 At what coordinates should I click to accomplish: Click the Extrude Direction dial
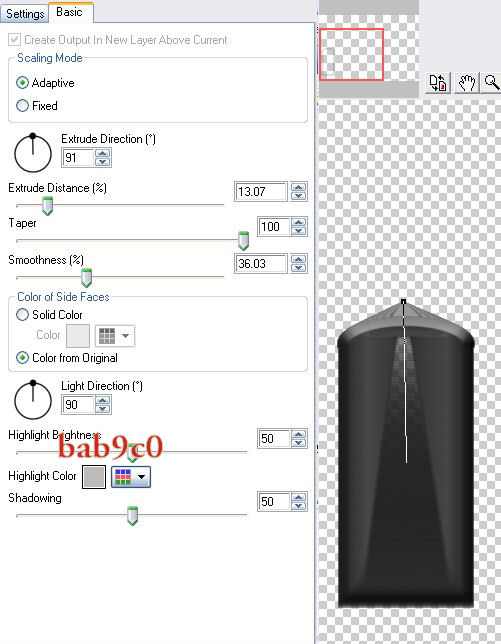(33, 153)
